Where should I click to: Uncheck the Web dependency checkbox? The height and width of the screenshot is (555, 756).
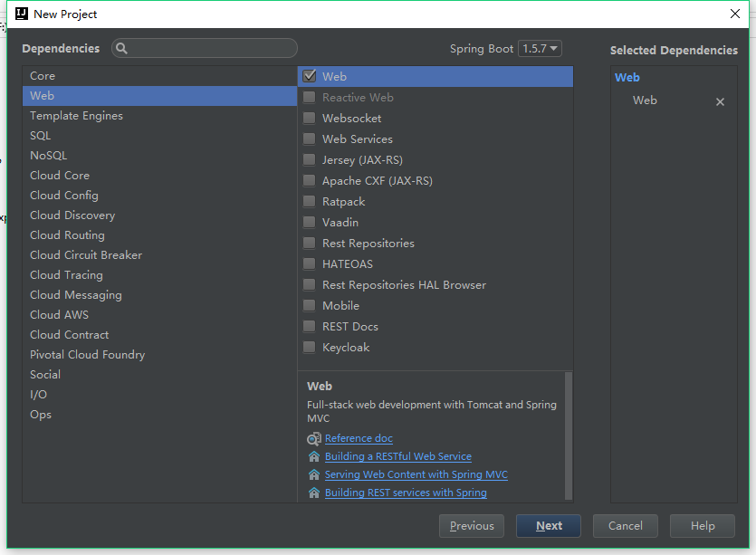click(310, 77)
